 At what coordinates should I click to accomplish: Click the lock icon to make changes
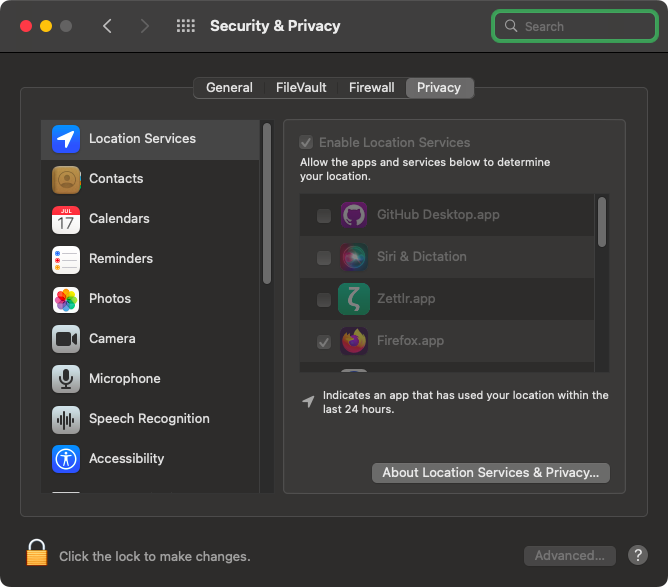[37, 553]
